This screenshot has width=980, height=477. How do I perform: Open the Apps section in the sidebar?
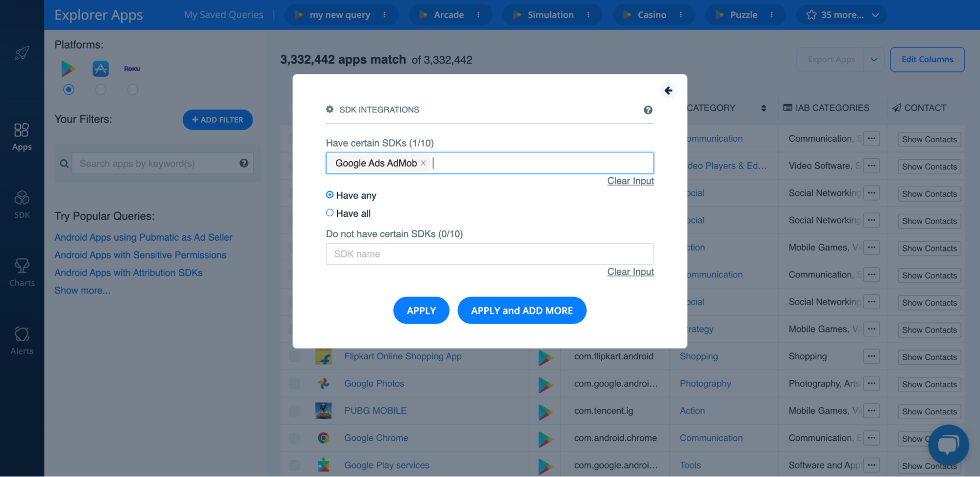[22, 137]
